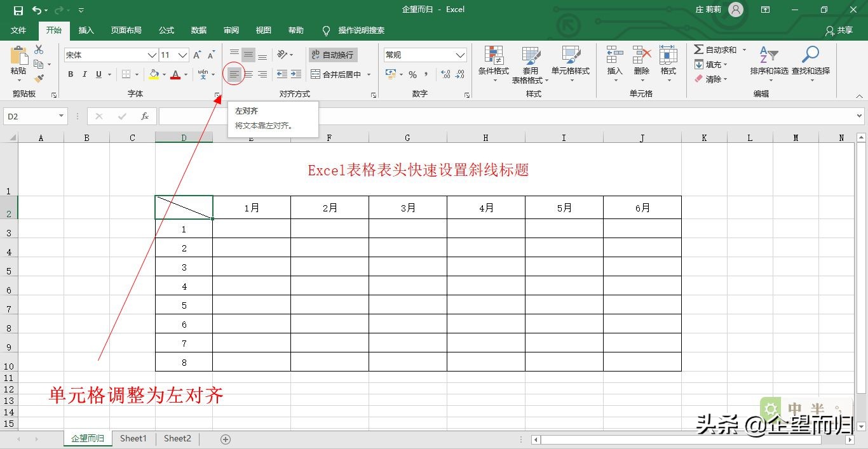Toggle italic formatting on the selection
The image size is (868, 449).
coord(85,74)
